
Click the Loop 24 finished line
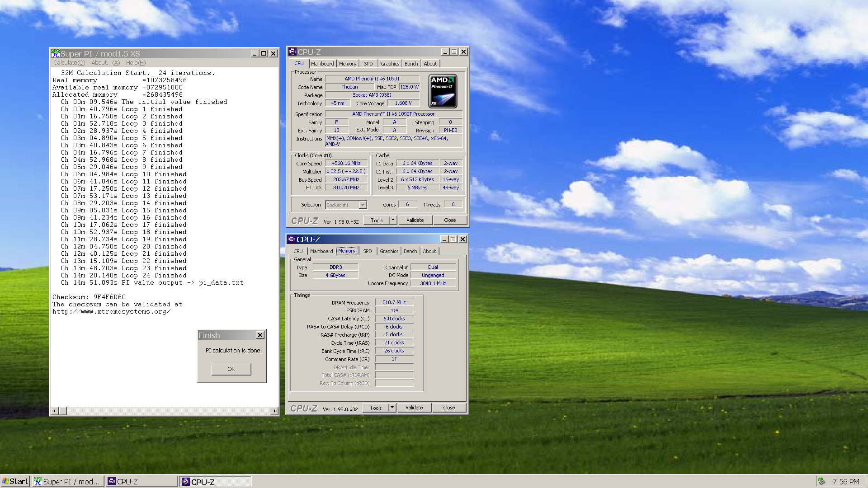click(x=124, y=276)
